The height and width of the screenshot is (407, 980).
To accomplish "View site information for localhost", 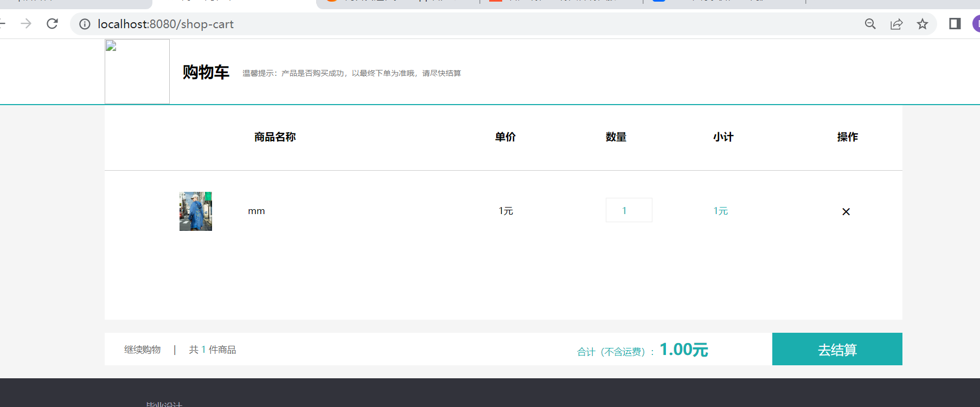I will [85, 24].
